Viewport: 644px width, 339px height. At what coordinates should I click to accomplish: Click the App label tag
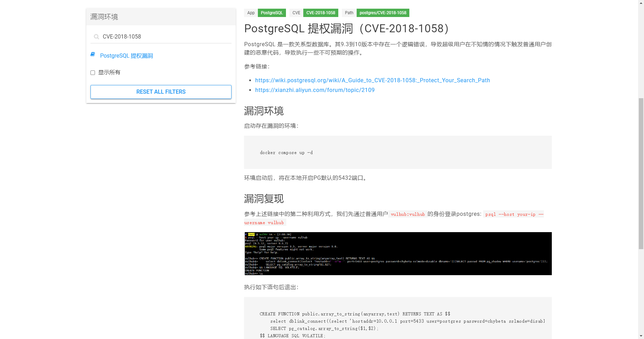(251, 13)
